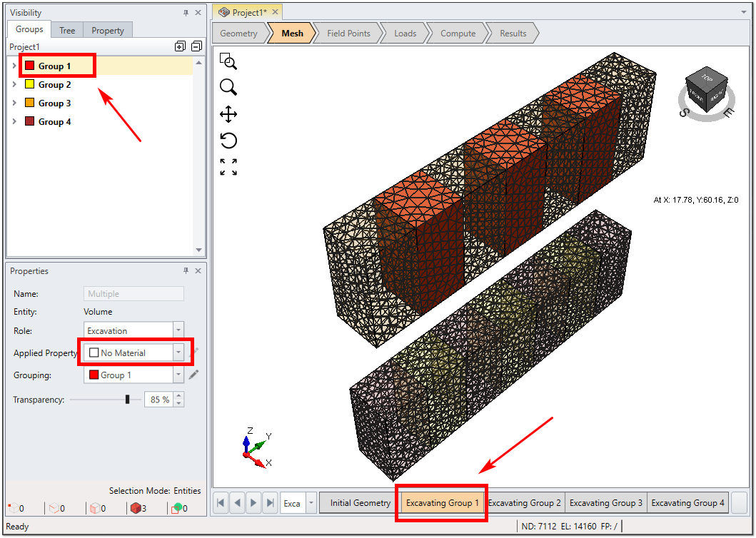
Task: Expand Group 4 in visibility list
Action: (14, 122)
